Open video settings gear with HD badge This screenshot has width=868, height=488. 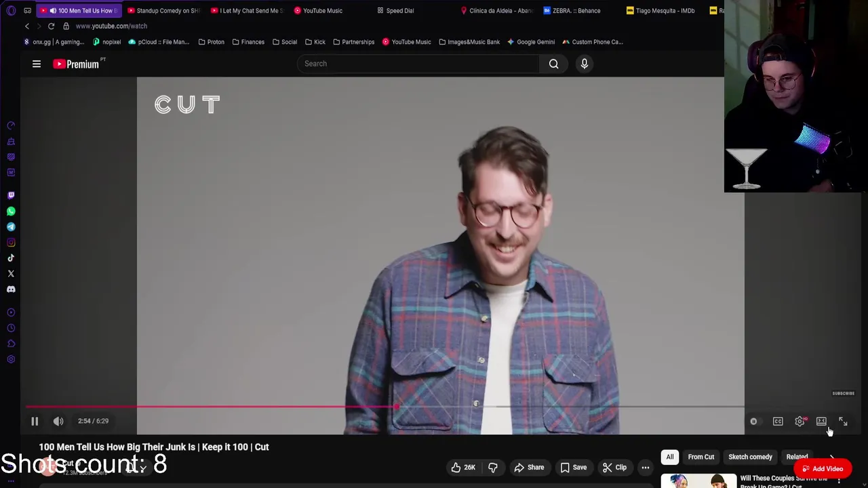(x=800, y=422)
